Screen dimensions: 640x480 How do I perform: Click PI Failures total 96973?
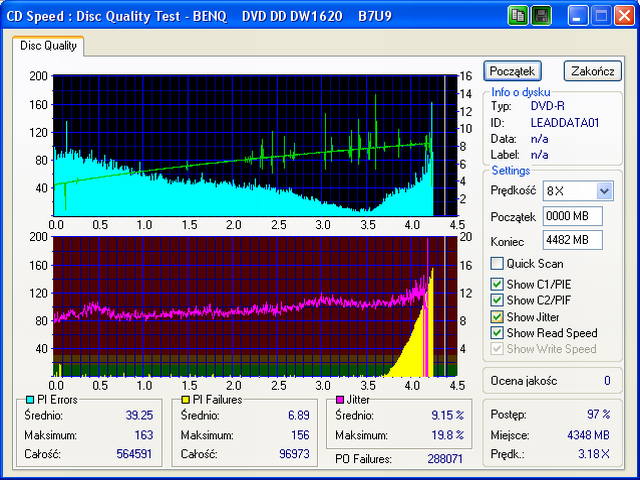coord(294,454)
